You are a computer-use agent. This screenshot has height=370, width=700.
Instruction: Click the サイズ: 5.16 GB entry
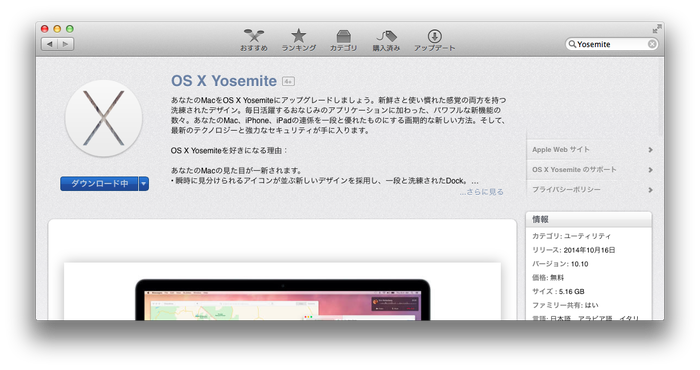(x=558, y=291)
